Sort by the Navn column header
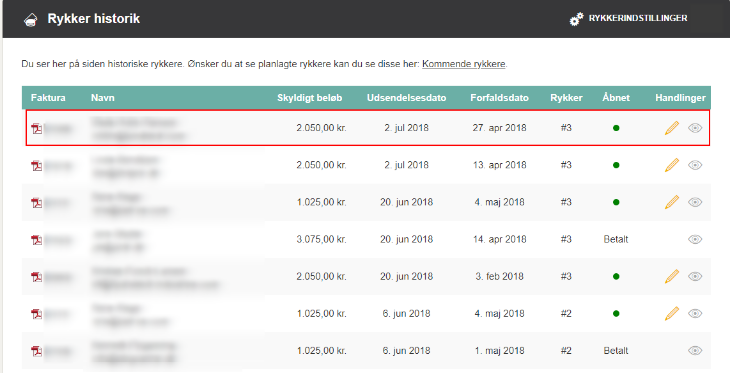Screen dimensions: 730x373 (x=102, y=98)
